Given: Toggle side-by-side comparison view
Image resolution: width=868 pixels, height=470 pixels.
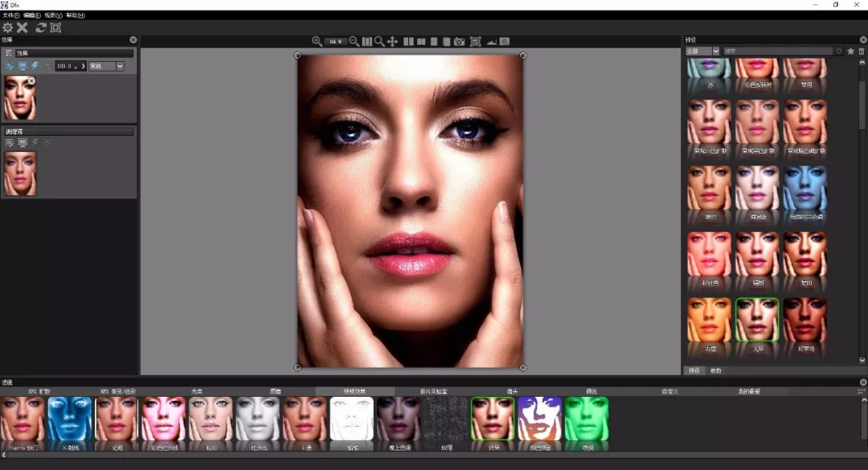Looking at the screenshot, I should click(408, 42).
